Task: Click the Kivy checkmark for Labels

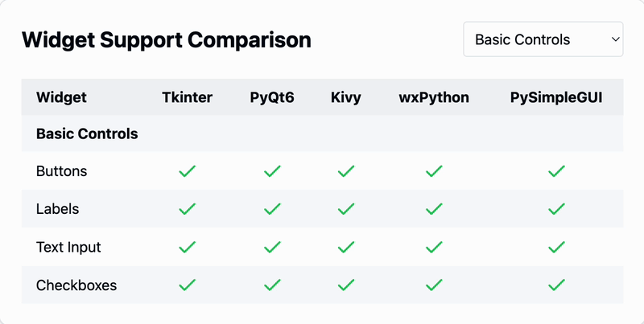Action: click(346, 209)
